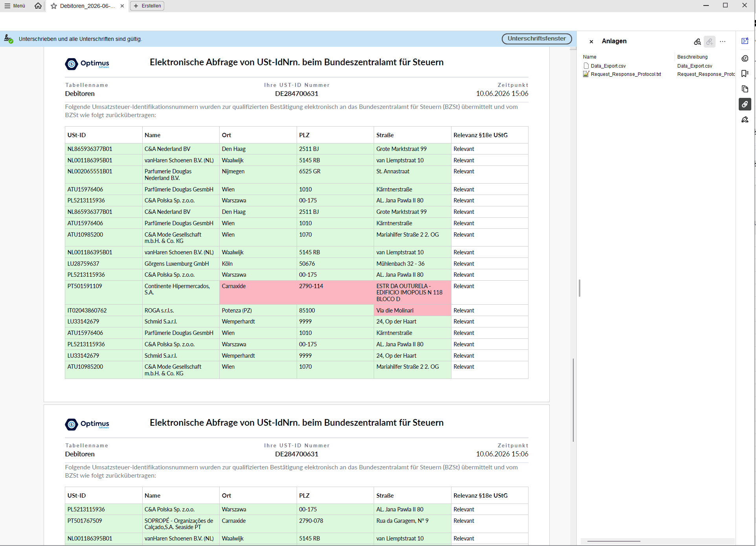The width and height of the screenshot is (756, 546).
Task: Click the highlighted Via die Molinari cell
Action: click(412, 311)
